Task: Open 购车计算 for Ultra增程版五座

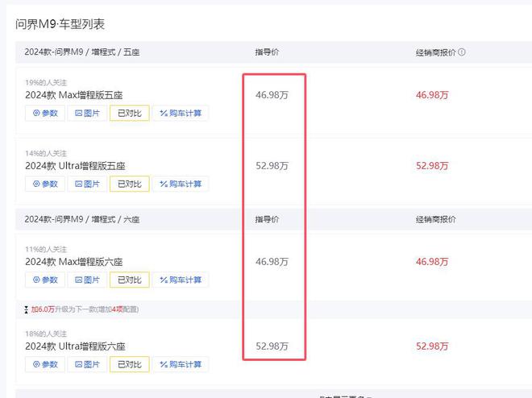Action: 181,184
